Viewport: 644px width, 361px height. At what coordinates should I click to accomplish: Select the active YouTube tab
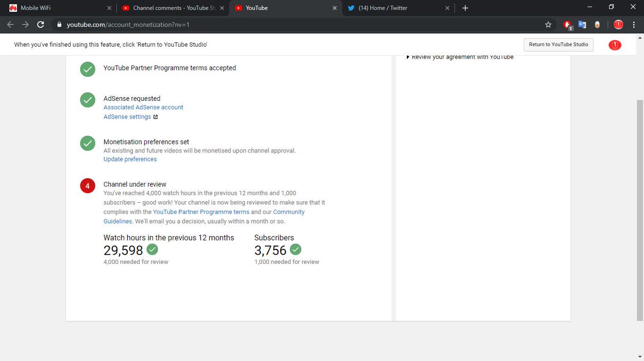click(x=284, y=8)
